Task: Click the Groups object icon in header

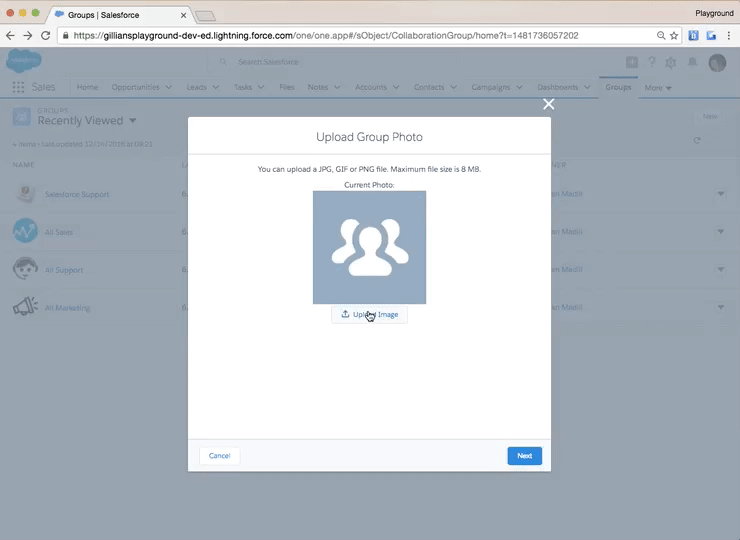Action: (x=22, y=117)
